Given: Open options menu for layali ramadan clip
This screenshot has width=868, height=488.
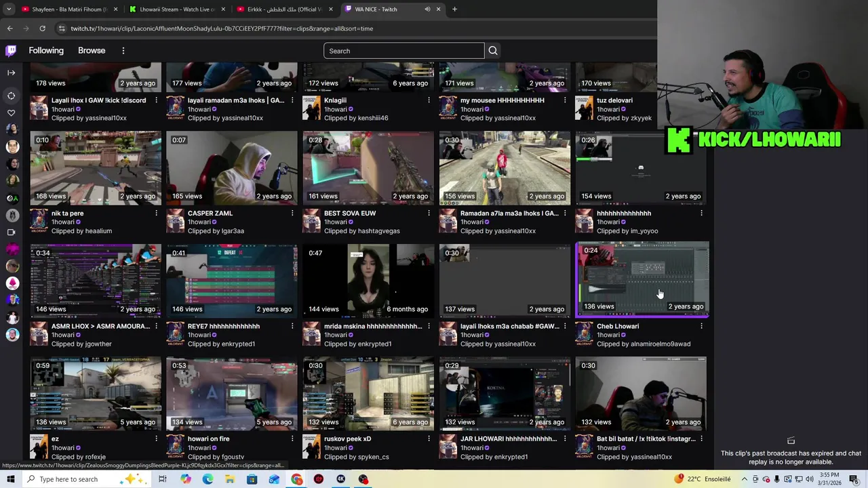Looking at the screenshot, I should tap(292, 100).
